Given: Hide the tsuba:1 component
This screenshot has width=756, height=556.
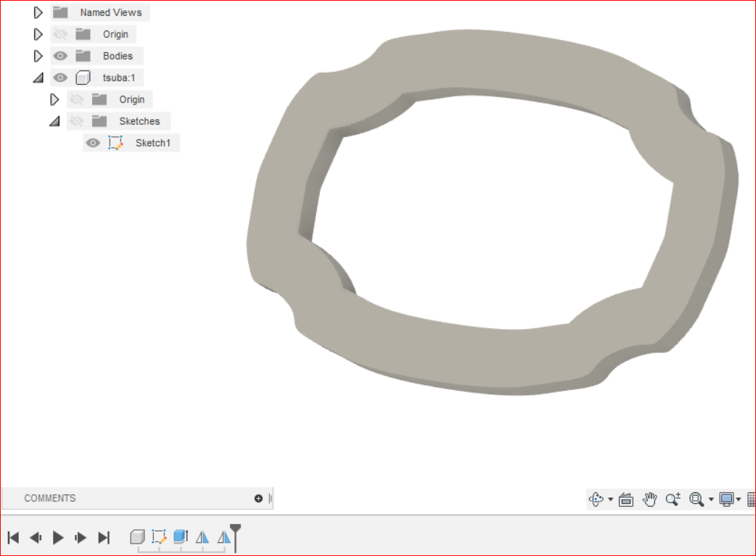Looking at the screenshot, I should point(60,78).
